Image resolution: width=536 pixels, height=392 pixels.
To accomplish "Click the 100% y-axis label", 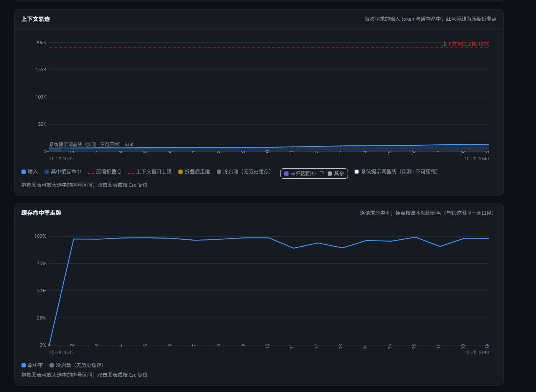I will [x=40, y=236].
